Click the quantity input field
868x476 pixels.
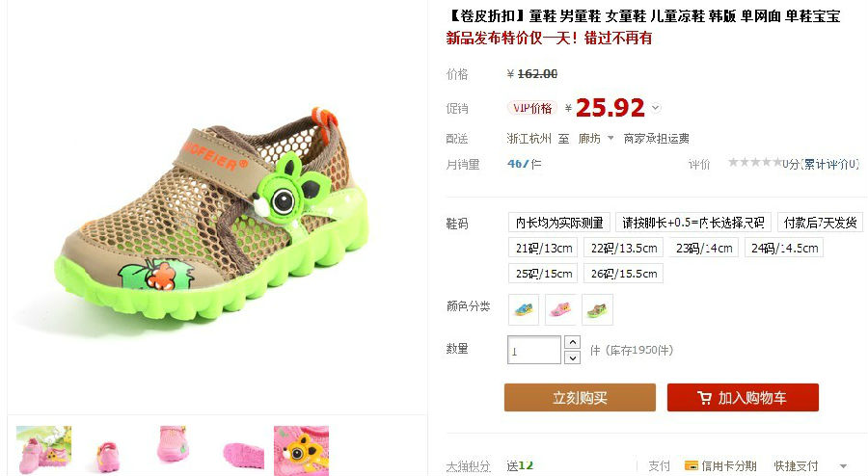(x=534, y=350)
